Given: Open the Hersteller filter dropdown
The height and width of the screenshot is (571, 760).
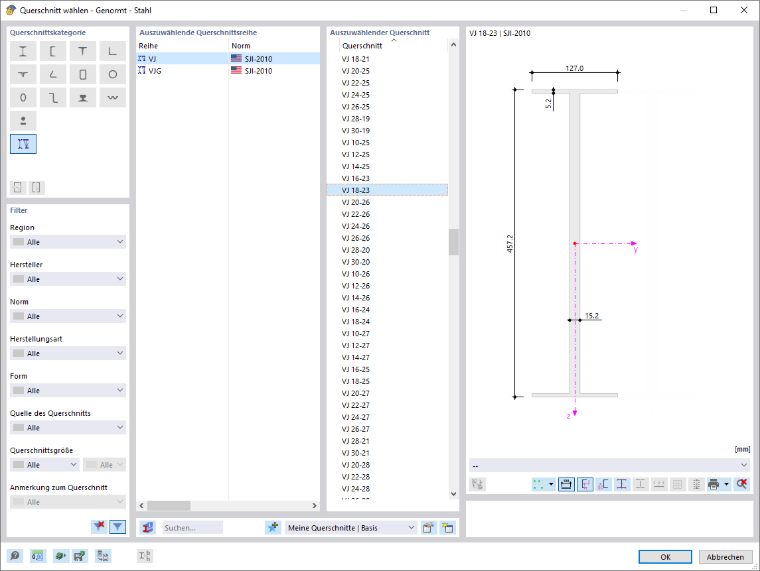Looking at the screenshot, I should tap(68, 279).
